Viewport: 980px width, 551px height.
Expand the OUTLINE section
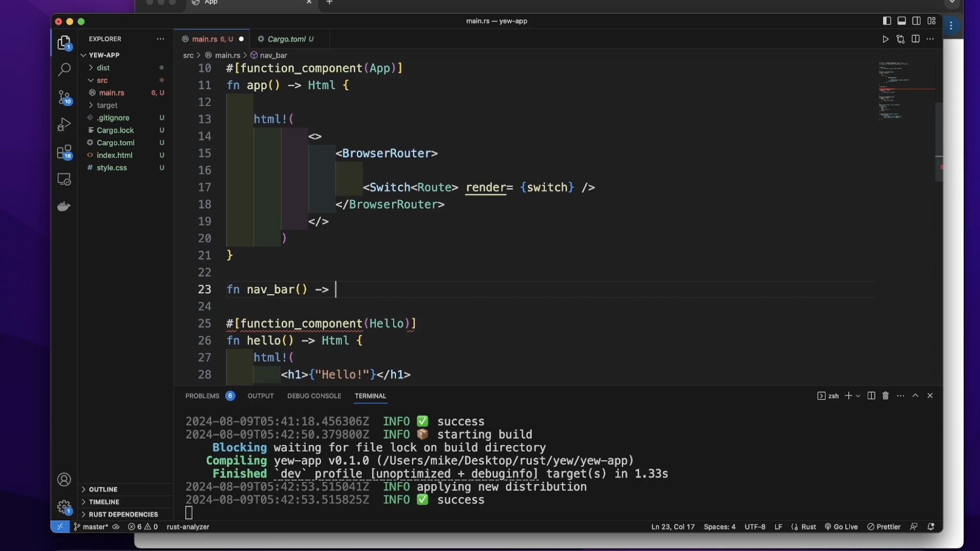[103, 489]
